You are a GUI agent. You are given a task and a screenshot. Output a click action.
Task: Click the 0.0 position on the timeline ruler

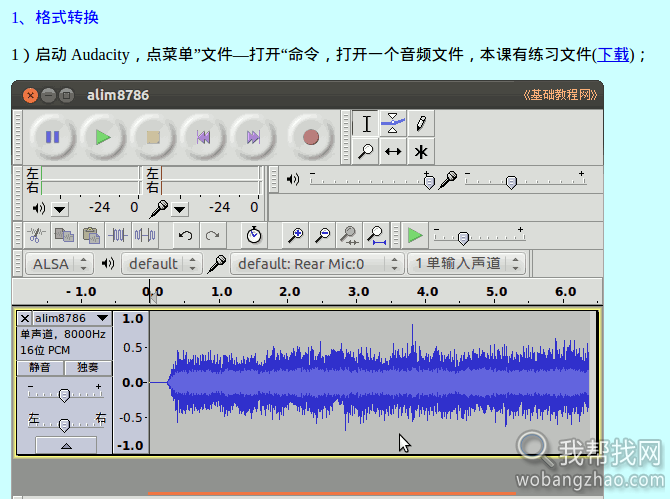tap(153, 292)
